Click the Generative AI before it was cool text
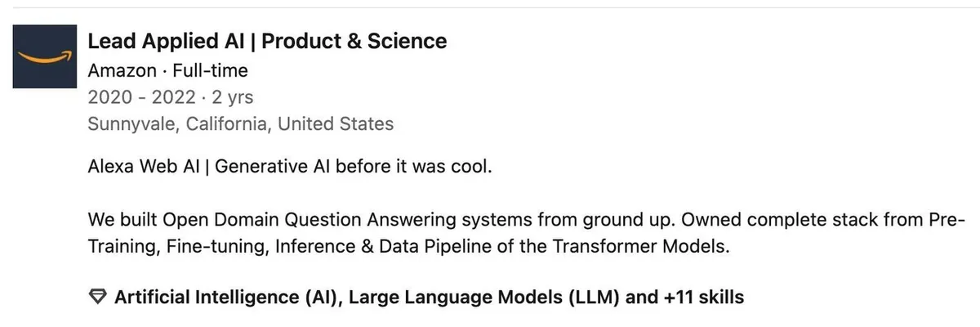 coord(353,168)
